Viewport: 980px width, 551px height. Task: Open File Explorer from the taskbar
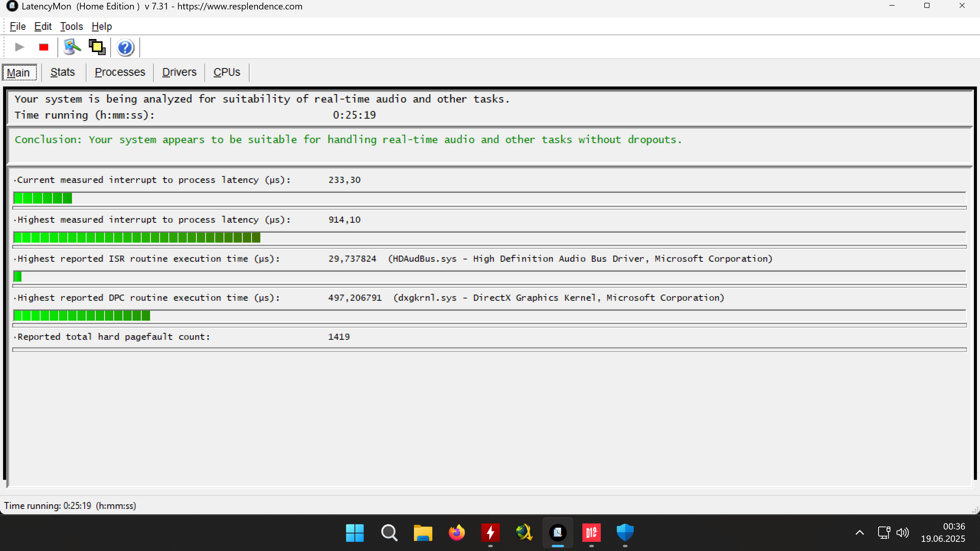[423, 533]
